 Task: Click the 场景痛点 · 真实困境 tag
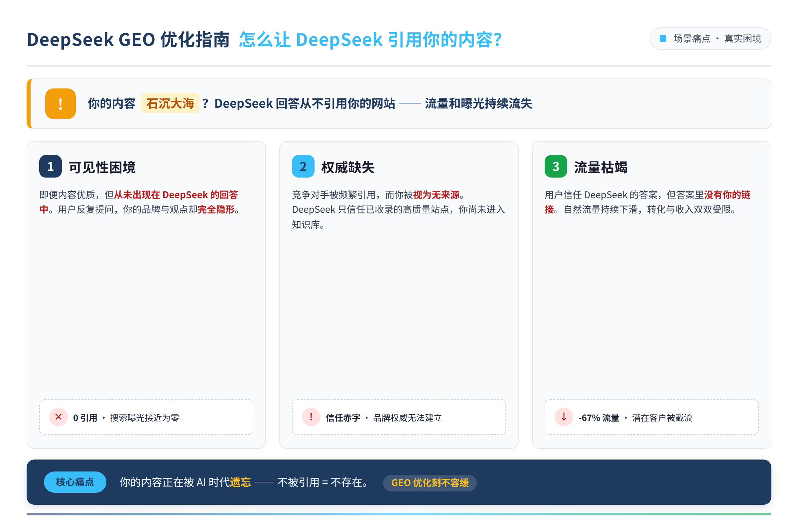click(x=710, y=39)
